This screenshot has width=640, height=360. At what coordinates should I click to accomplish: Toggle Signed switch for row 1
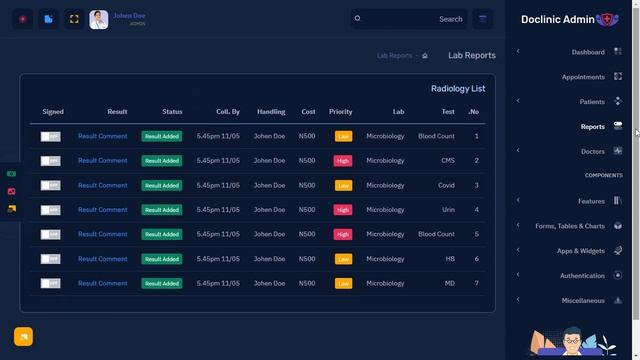(x=51, y=136)
